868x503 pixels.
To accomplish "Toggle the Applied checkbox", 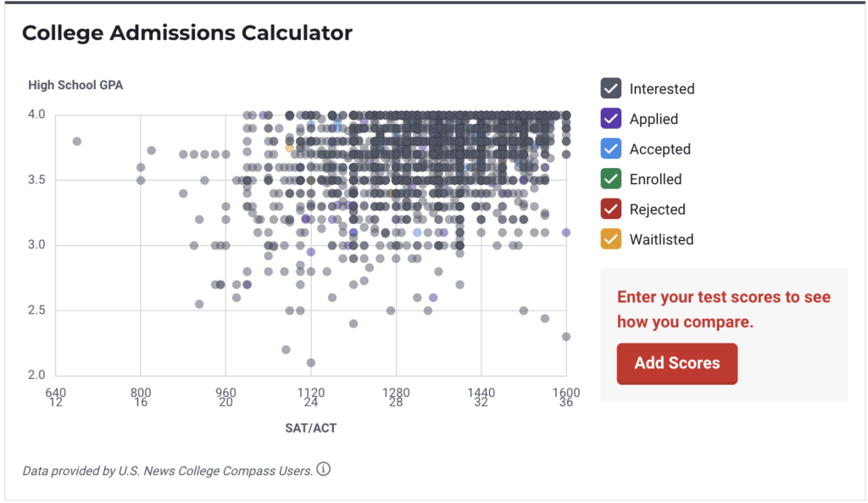I will 611,119.
